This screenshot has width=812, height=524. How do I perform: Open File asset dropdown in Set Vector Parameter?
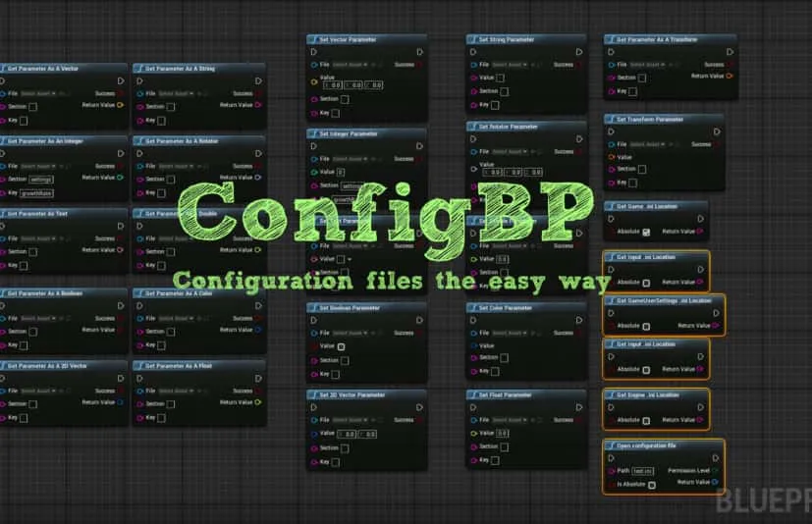351,65
